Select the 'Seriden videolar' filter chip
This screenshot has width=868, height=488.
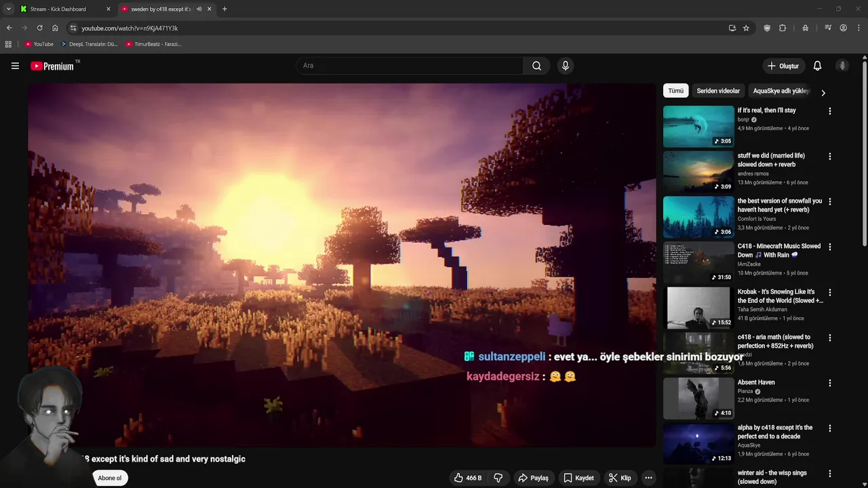718,91
